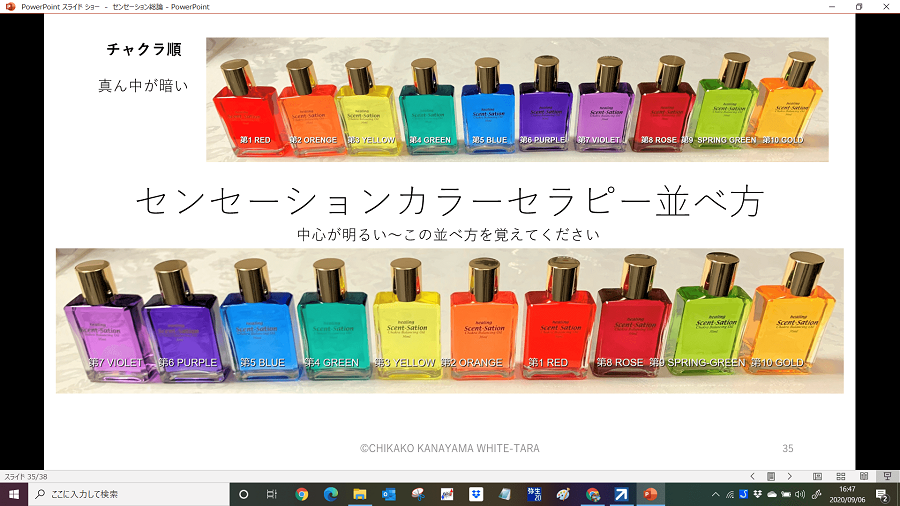Click the heading チャクラ順
This screenshot has height=506, width=900.
pos(143,49)
